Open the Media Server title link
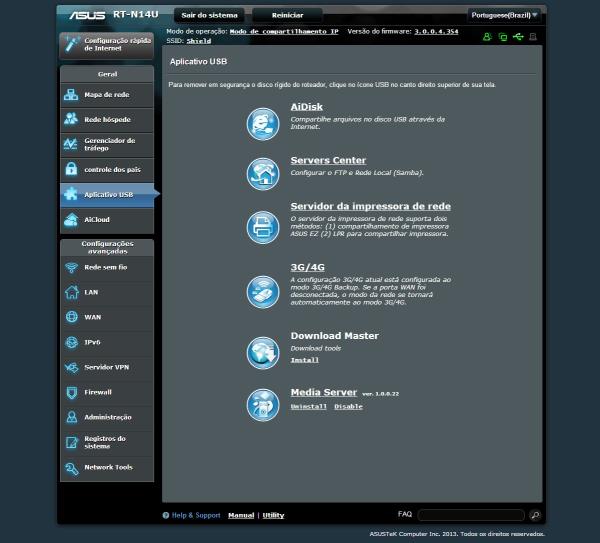This screenshot has width=600, height=543. pos(324,392)
